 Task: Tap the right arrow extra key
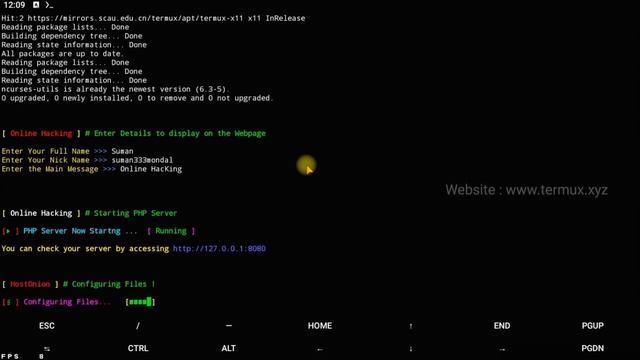pos(502,349)
